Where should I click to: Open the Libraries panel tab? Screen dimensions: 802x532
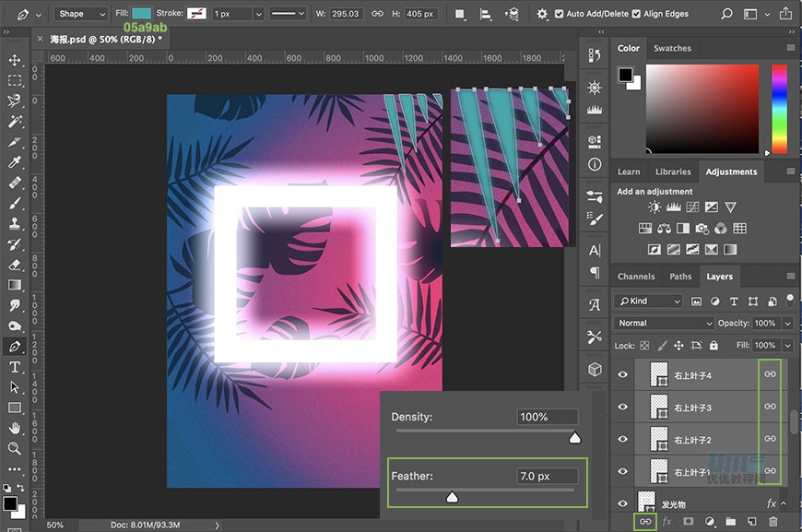pyautogui.click(x=673, y=171)
